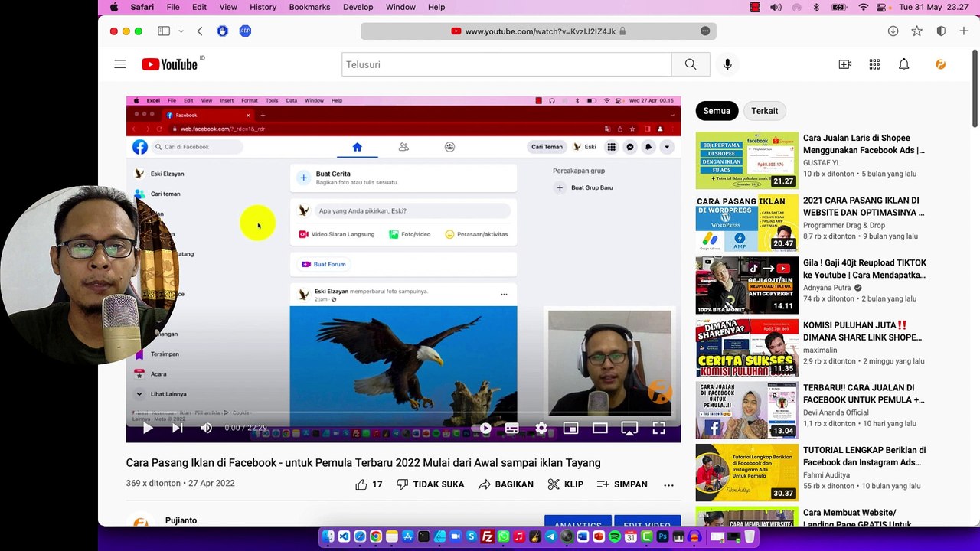The image size is (980, 551).
Task: Go to the YouTube home logo
Action: pos(169,64)
